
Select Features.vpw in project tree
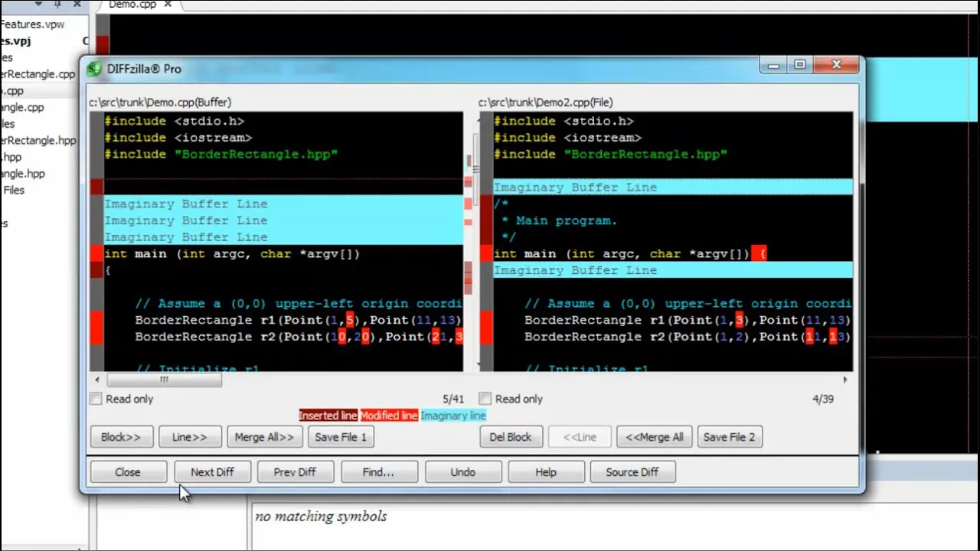click(x=32, y=24)
